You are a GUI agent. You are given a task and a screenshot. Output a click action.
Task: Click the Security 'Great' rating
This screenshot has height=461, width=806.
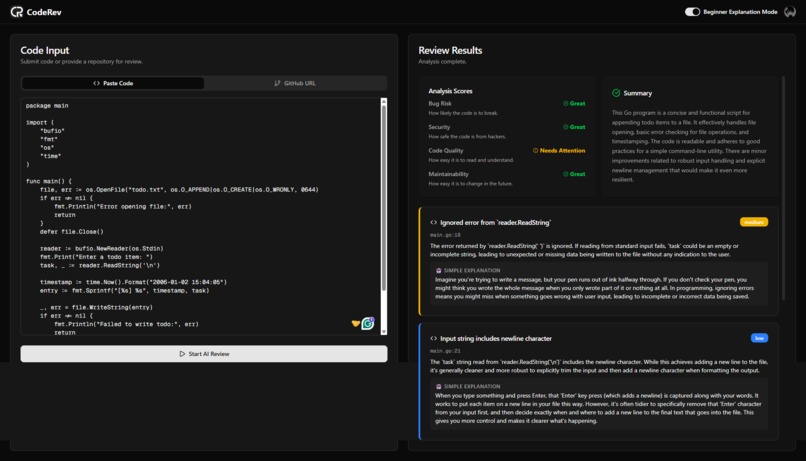pyautogui.click(x=574, y=127)
